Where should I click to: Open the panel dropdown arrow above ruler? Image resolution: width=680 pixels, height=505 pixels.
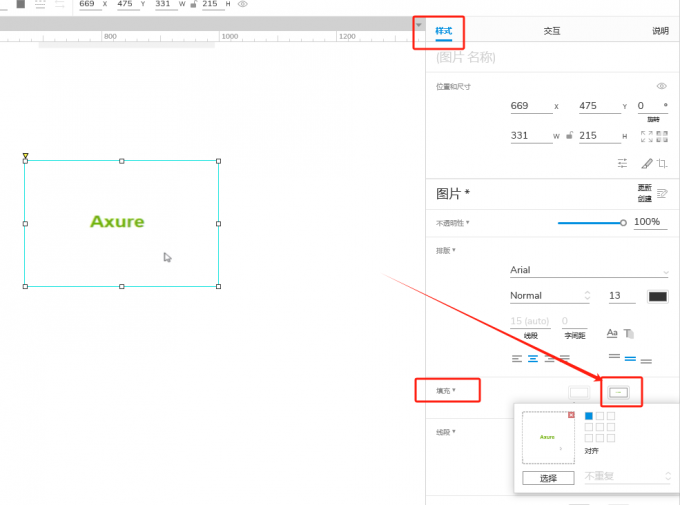point(418,25)
